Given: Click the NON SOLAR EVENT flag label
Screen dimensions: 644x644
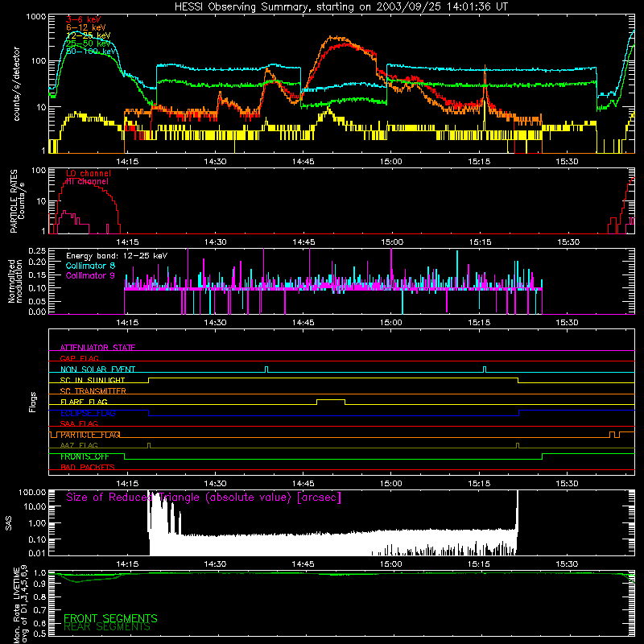Looking at the screenshot, I should pyautogui.click(x=97, y=369).
